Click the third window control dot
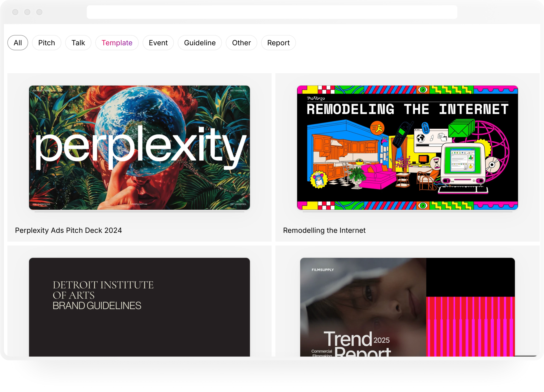The height and width of the screenshot is (392, 544). point(39,12)
